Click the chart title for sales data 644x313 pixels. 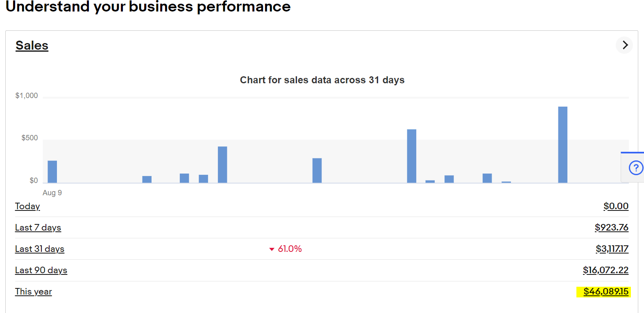[x=322, y=80]
